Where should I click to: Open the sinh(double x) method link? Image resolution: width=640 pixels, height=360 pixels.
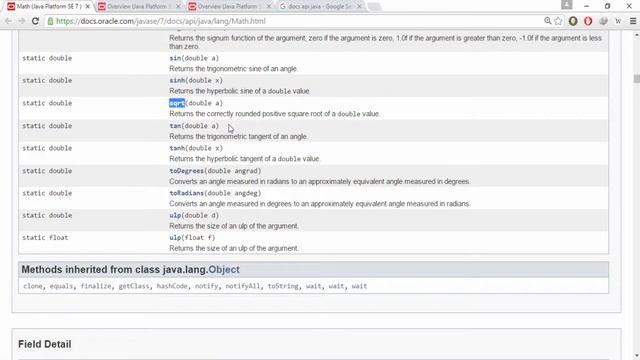[177, 80]
